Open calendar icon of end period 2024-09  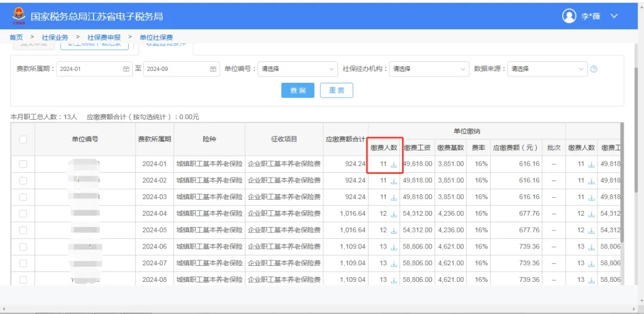pyautogui.click(x=213, y=69)
